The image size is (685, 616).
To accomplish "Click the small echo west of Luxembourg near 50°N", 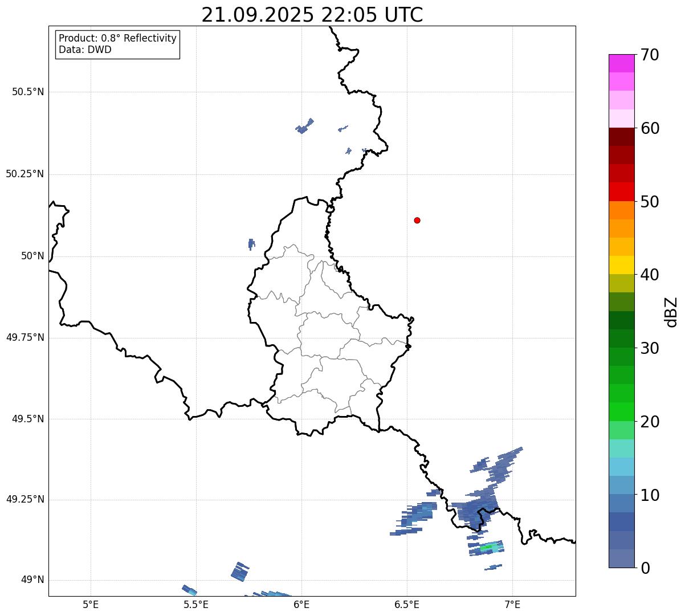I will [x=251, y=244].
